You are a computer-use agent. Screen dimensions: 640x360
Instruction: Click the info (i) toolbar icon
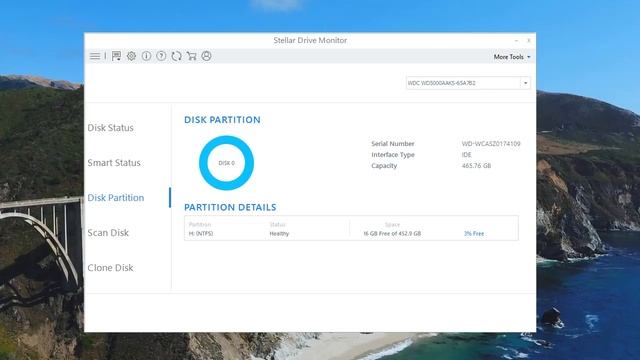coord(146,56)
